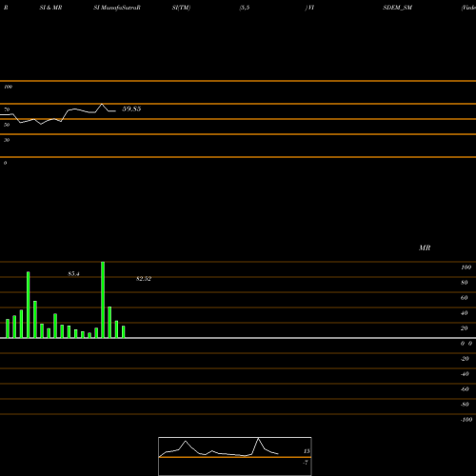This screenshot has height=476, width=476.
Task: Click the RSI axis label 30
Action: click(7, 140)
